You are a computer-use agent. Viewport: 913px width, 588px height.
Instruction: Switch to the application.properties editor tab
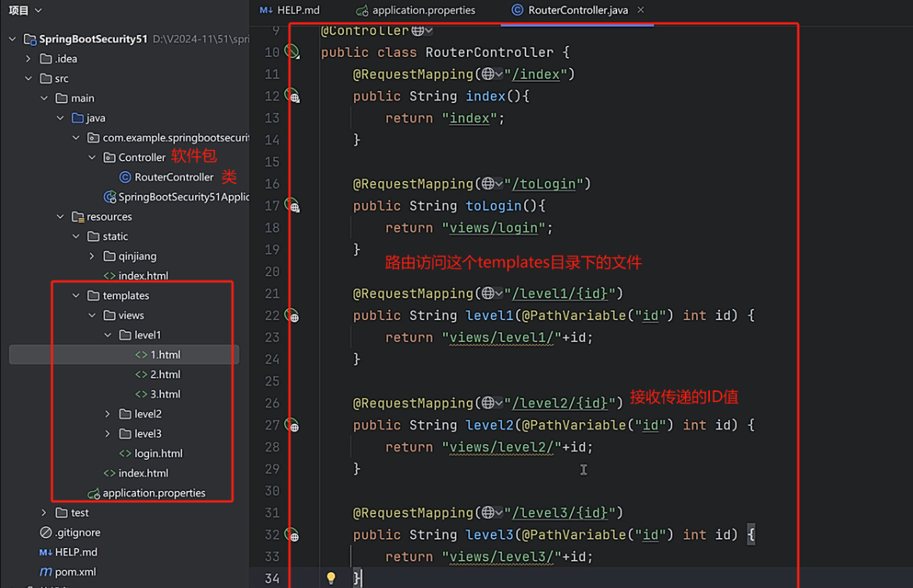coord(415,10)
